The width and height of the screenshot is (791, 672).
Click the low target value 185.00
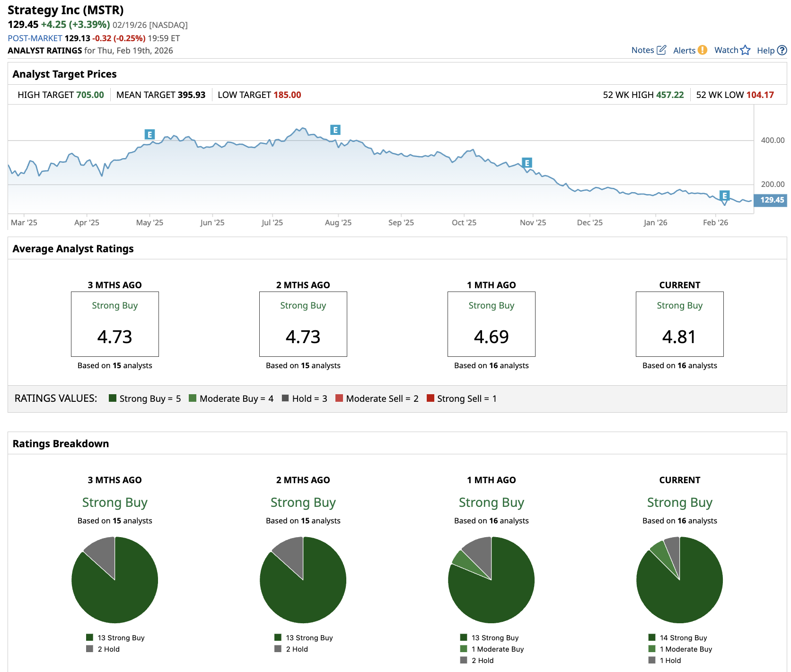click(x=287, y=95)
